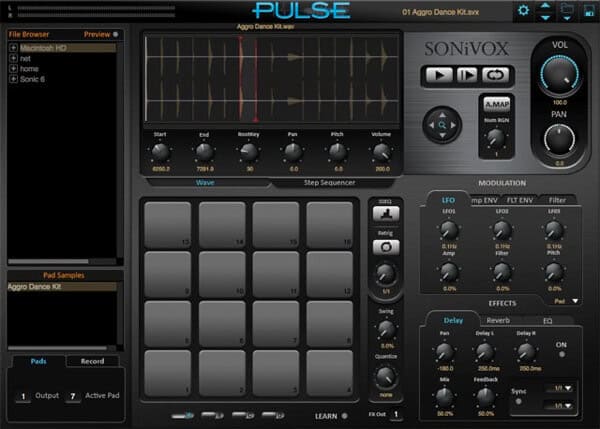The height and width of the screenshot is (429, 600).
Task: Toggle the LEARN indicator
Action: coord(345,416)
